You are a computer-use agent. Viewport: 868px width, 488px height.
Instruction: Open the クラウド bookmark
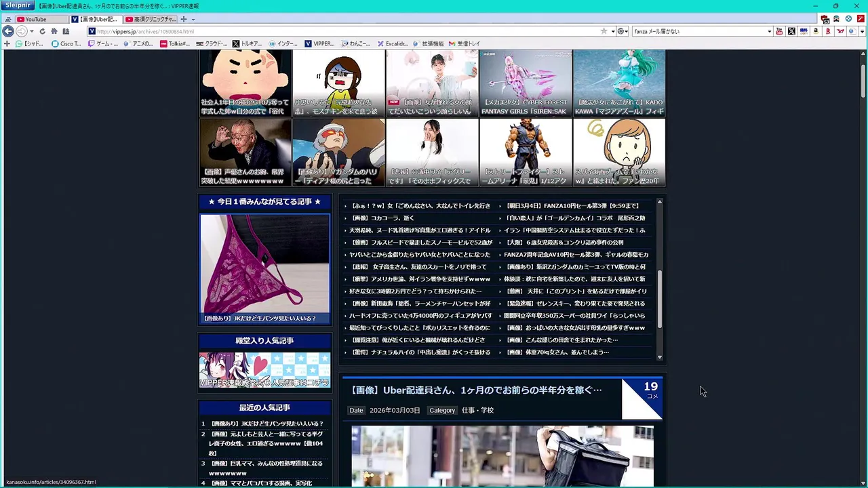point(212,43)
